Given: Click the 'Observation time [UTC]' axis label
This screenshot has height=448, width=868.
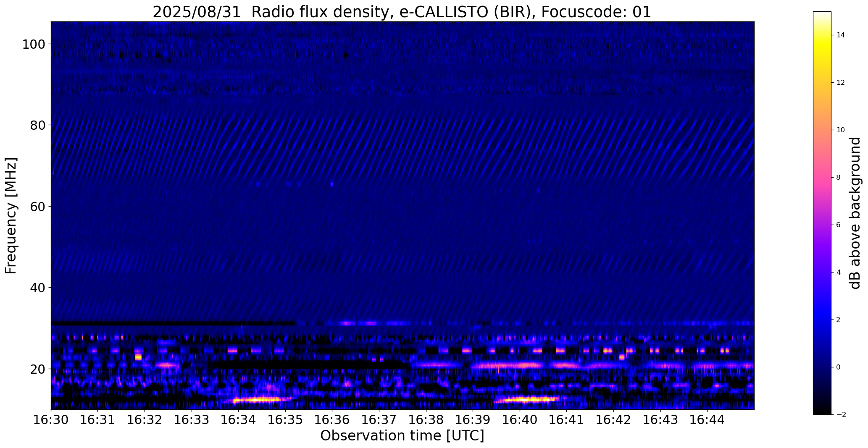Looking at the screenshot, I should [x=402, y=435].
